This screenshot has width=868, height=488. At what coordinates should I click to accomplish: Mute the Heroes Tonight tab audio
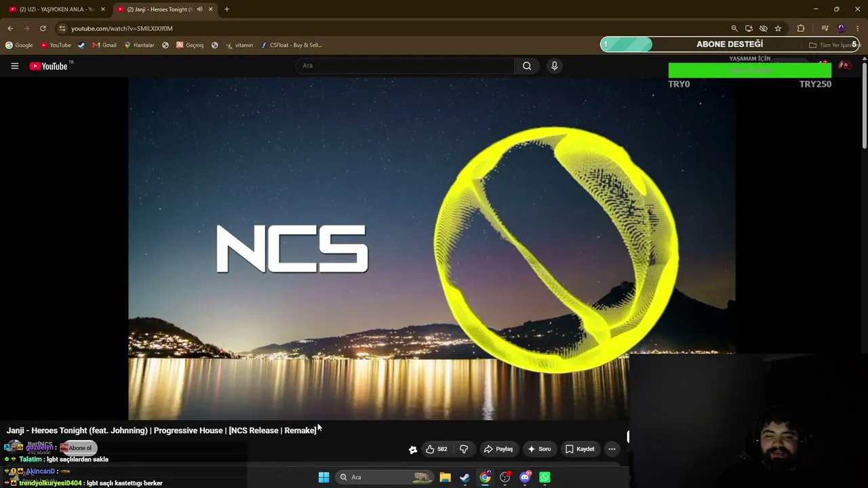coord(199,9)
